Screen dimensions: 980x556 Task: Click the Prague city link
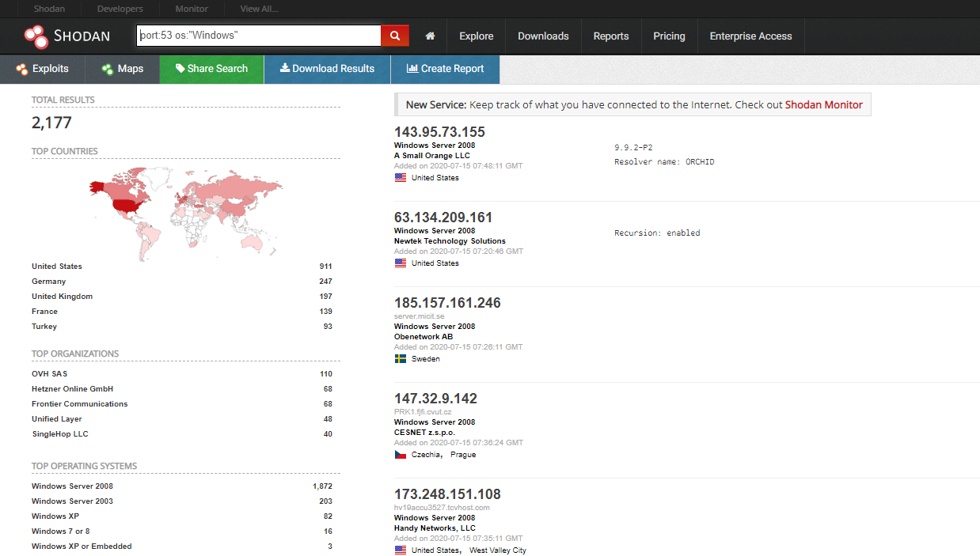pos(464,455)
